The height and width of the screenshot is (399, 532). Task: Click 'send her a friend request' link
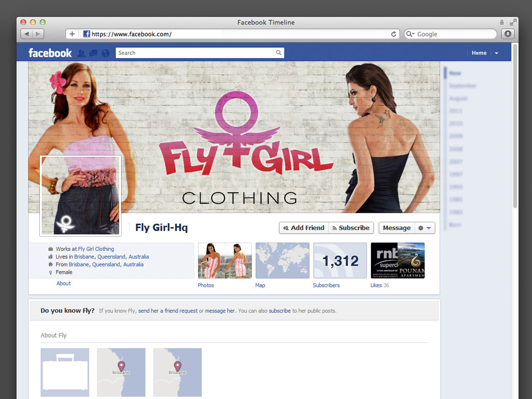click(x=168, y=311)
